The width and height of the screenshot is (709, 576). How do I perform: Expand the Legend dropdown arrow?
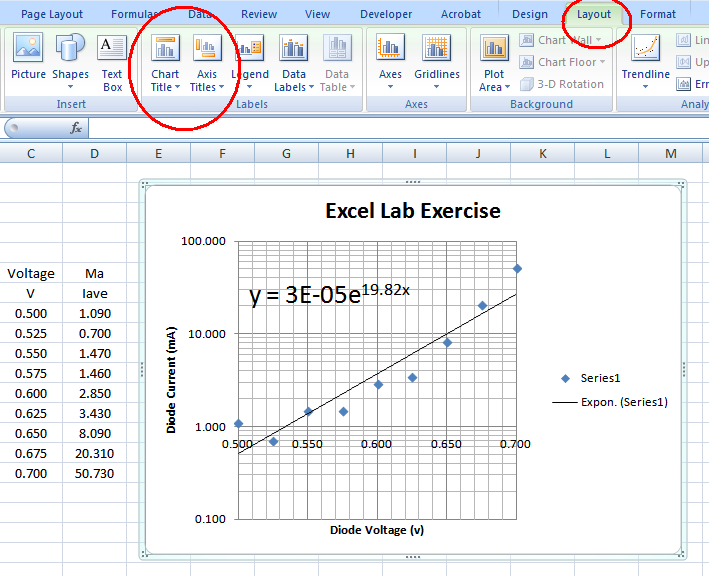click(x=250, y=87)
